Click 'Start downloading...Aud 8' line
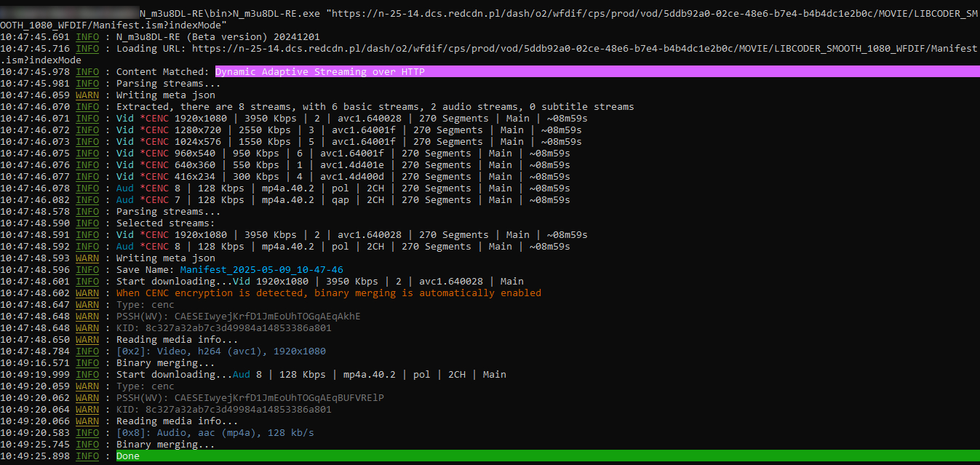 point(311,375)
